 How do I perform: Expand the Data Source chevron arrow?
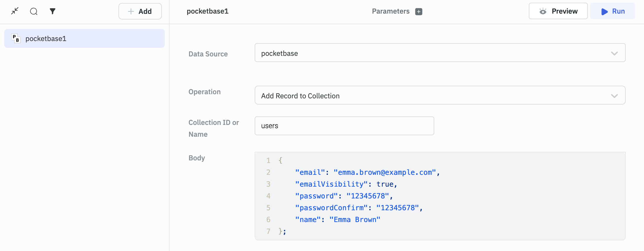(x=614, y=53)
